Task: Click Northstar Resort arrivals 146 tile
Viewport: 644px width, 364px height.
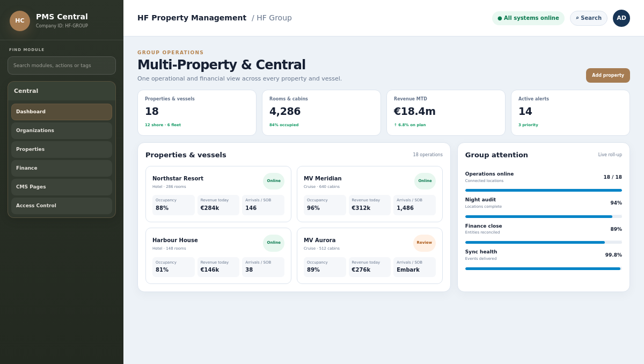Action: (x=263, y=205)
